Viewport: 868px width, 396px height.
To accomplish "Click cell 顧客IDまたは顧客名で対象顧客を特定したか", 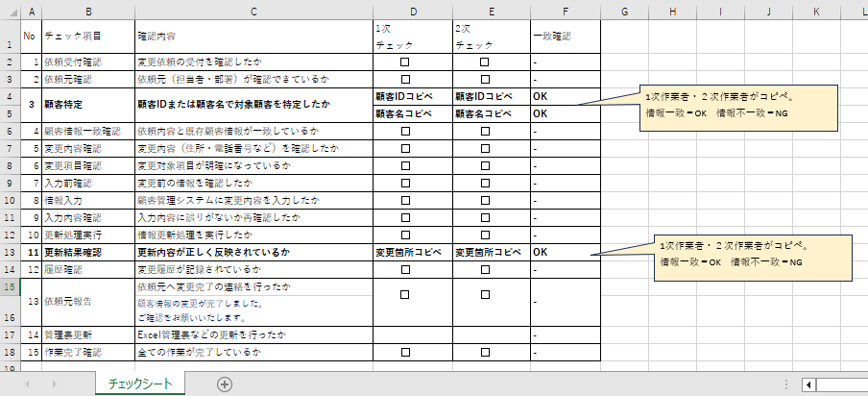I will click(x=253, y=105).
